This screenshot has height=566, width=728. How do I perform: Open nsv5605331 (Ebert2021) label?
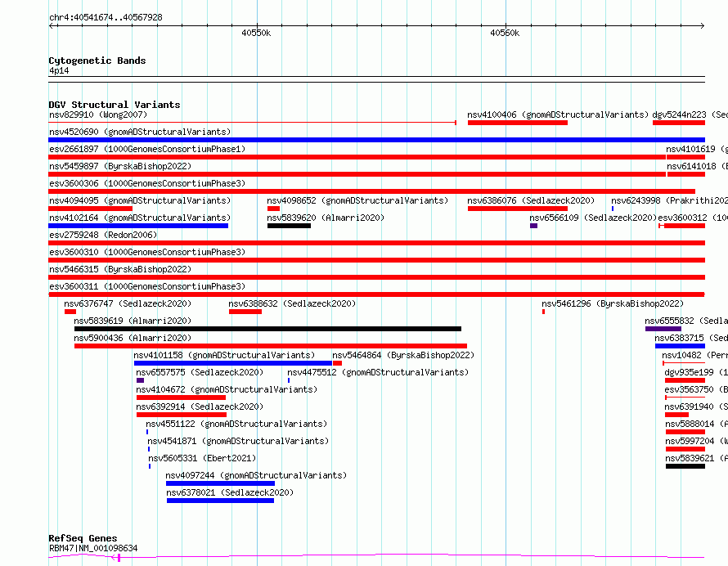pyautogui.click(x=202, y=458)
